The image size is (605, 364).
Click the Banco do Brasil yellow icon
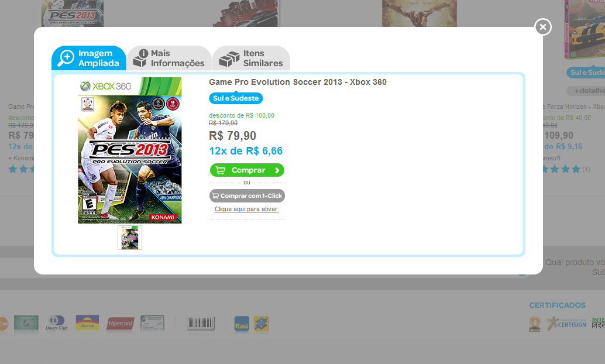(261, 324)
